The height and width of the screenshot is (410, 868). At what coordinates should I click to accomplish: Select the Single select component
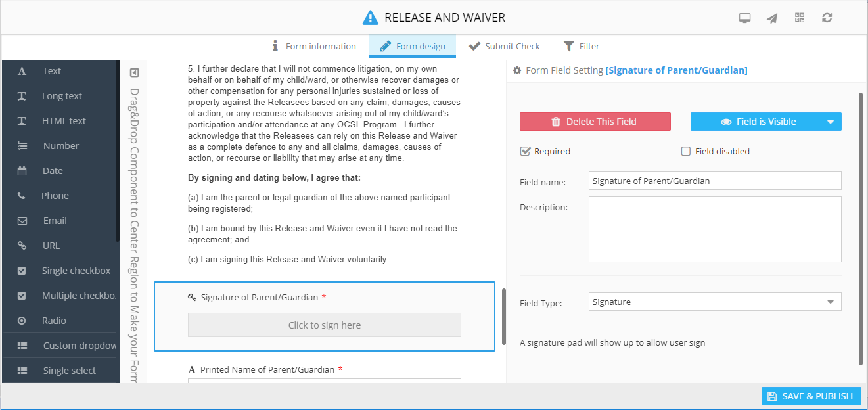pos(60,371)
